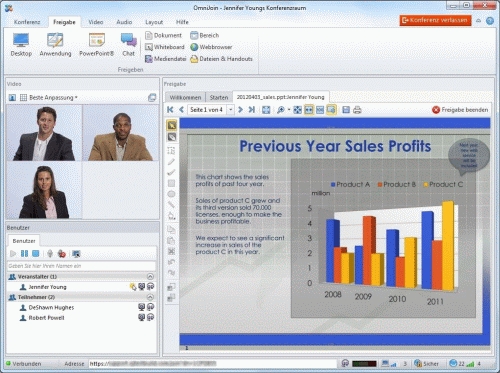Open the PowerPoint sharing icon

pyautogui.click(x=97, y=45)
